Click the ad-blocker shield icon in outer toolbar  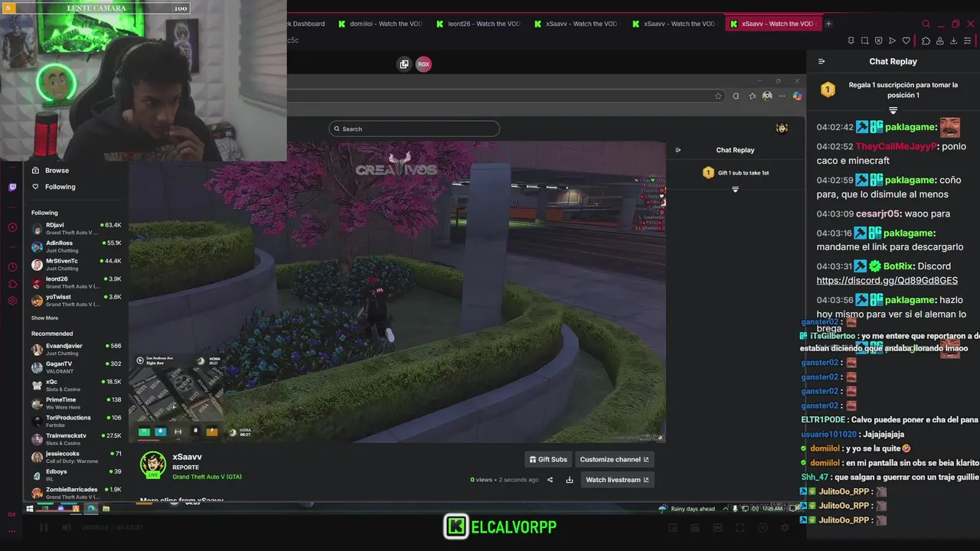point(878,41)
